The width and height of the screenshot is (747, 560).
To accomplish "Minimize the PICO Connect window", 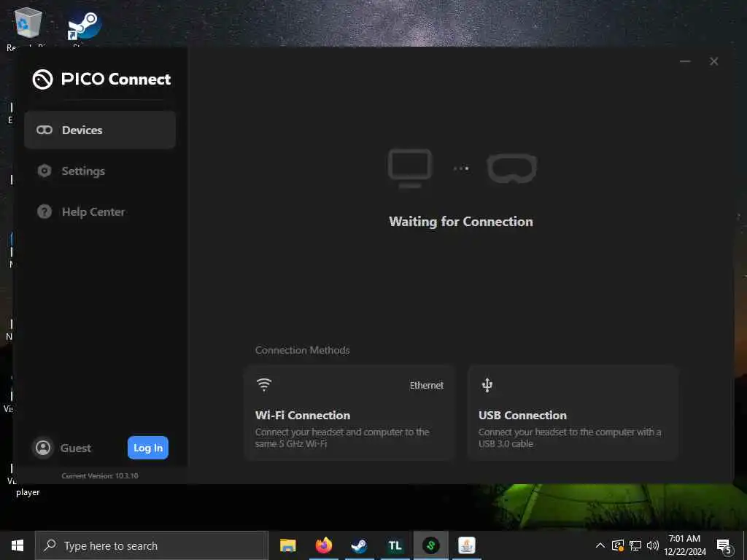I will tap(685, 61).
